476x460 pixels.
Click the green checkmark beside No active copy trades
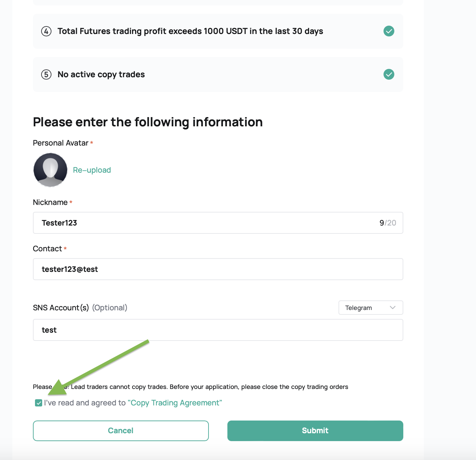click(x=389, y=74)
